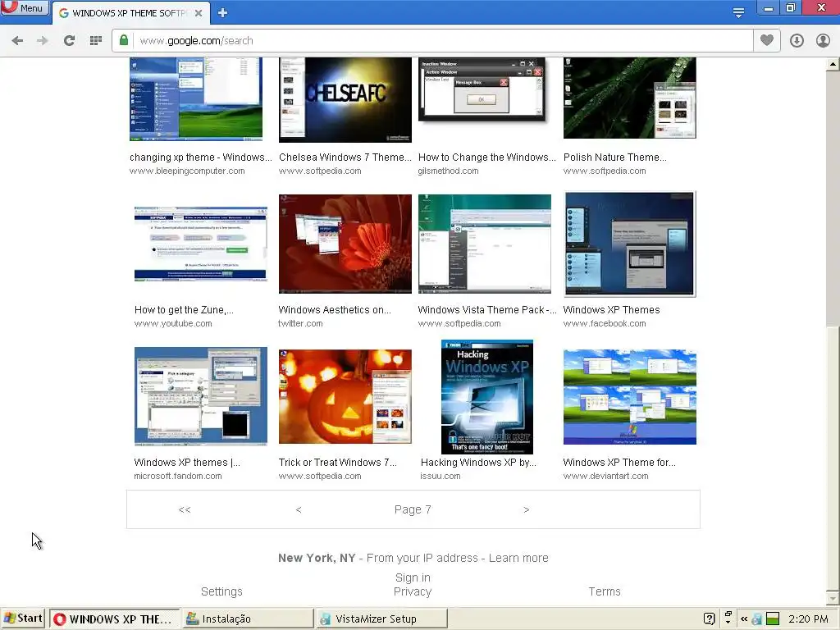Click the scrollbar up arrow
The image size is (840, 630).
coord(833,64)
